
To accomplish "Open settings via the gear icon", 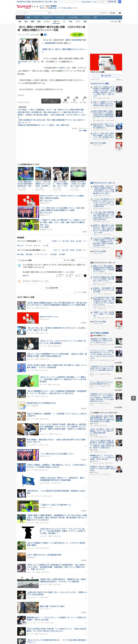I will [120, 13].
